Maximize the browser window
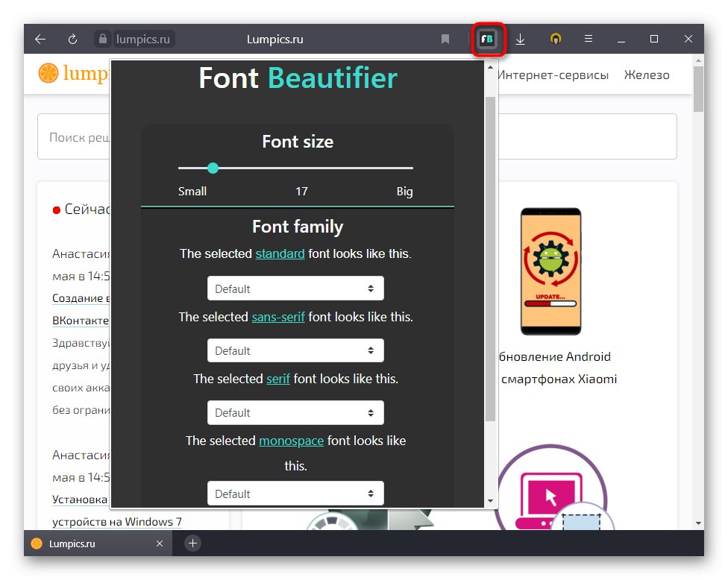The height and width of the screenshot is (580, 728). tap(654, 39)
